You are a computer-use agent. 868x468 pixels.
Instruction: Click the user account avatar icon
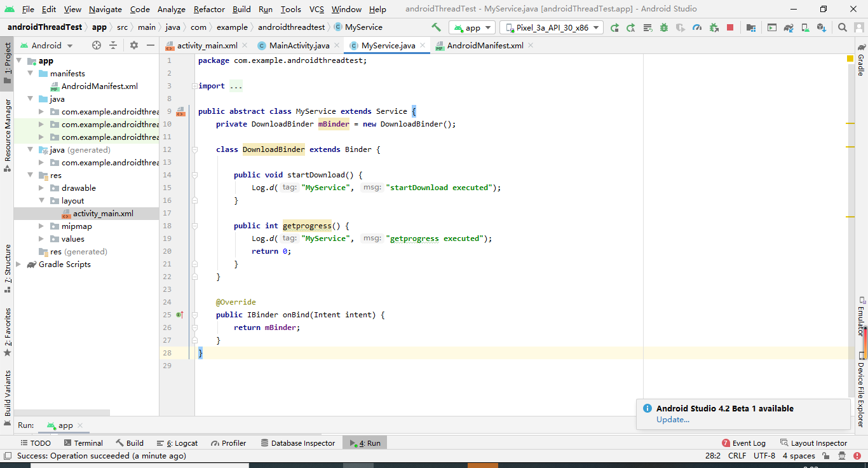point(858,27)
